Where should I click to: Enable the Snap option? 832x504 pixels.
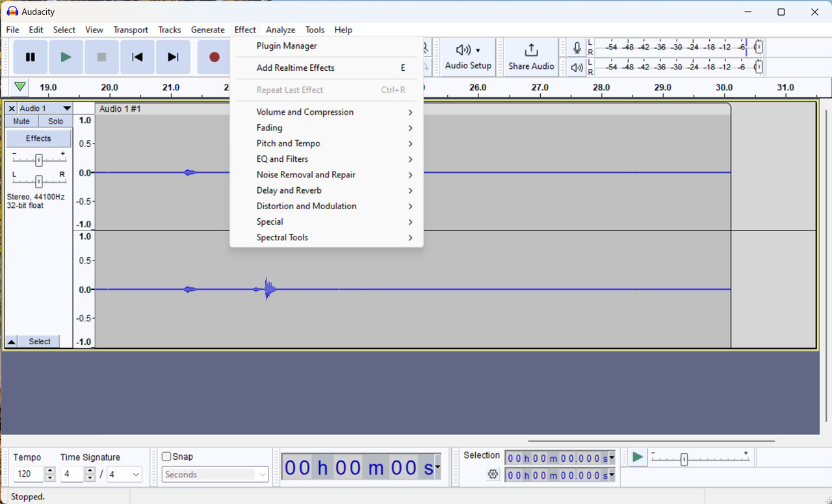(x=166, y=457)
